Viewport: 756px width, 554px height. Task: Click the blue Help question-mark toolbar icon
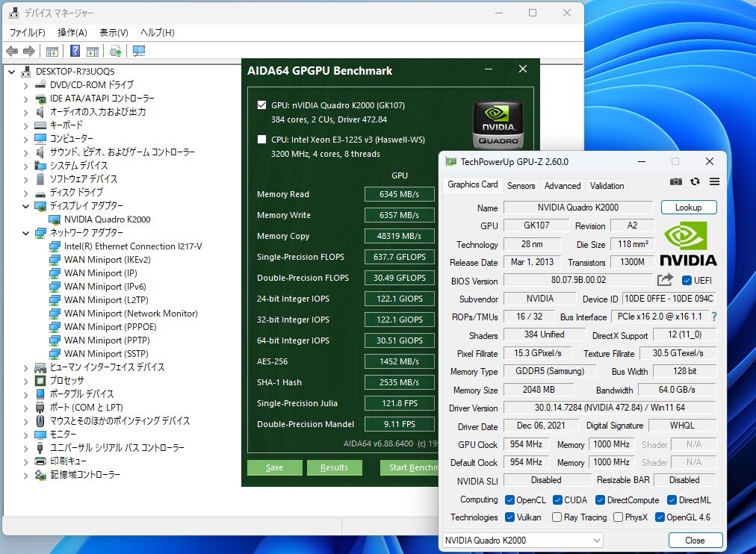75,51
